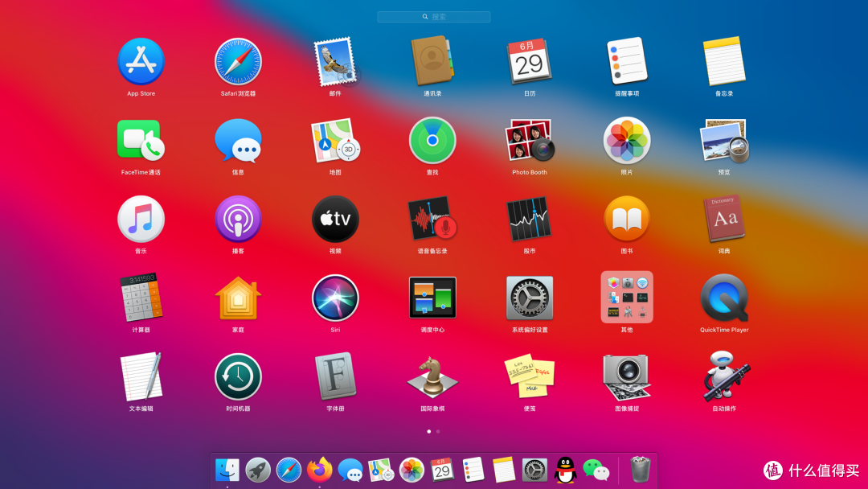Launch FaceTime通话 app
This screenshot has height=489, width=868.
tap(141, 140)
